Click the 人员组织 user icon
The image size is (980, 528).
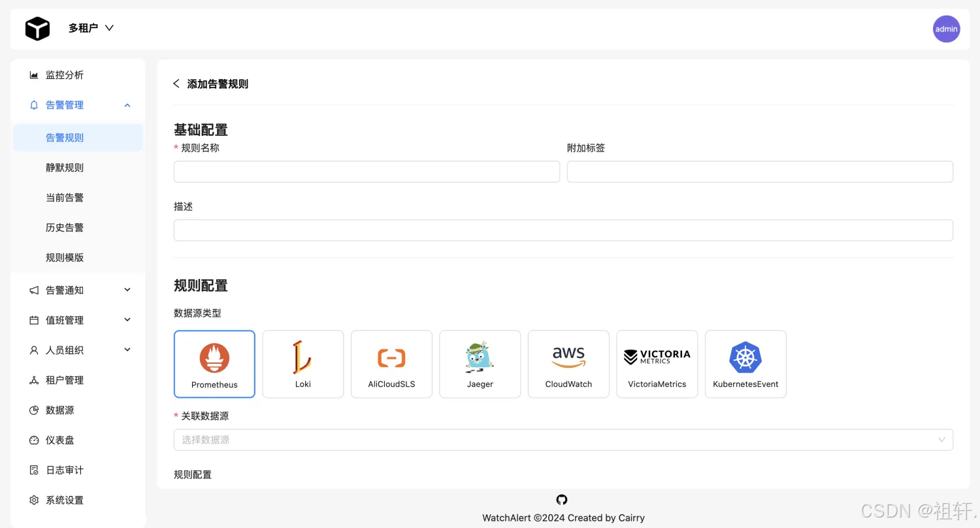click(34, 350)
